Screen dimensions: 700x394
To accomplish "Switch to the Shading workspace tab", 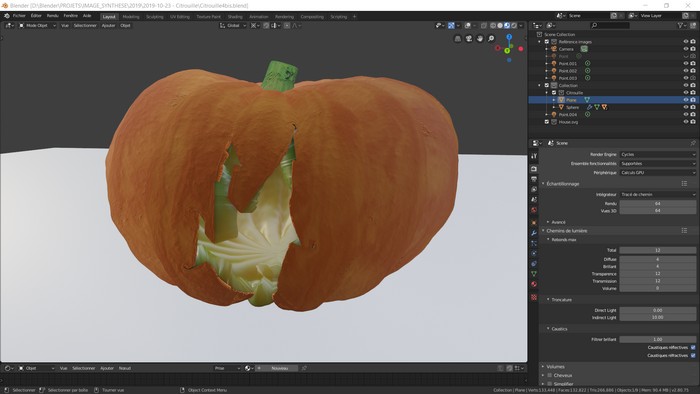I will coord(235,17).
